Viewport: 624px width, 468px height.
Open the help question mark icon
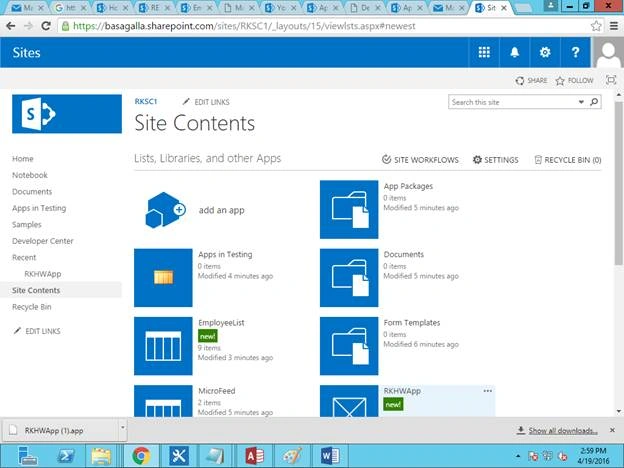pyautogui.click(x=575, y=52)
